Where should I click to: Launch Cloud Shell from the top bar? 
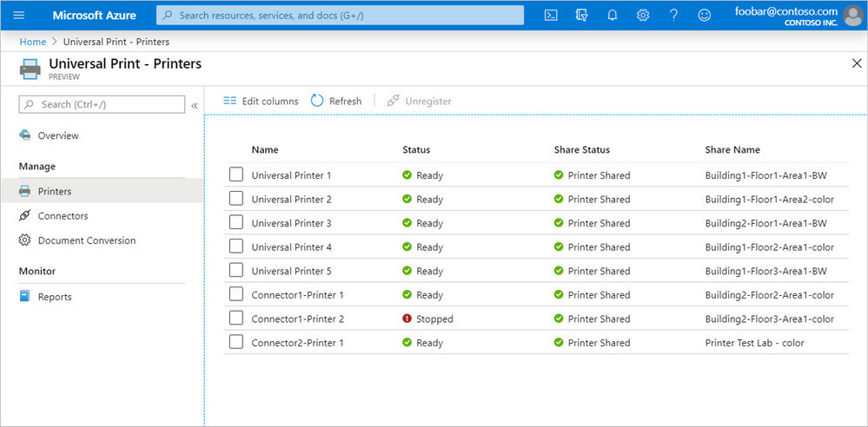point(551,15)
